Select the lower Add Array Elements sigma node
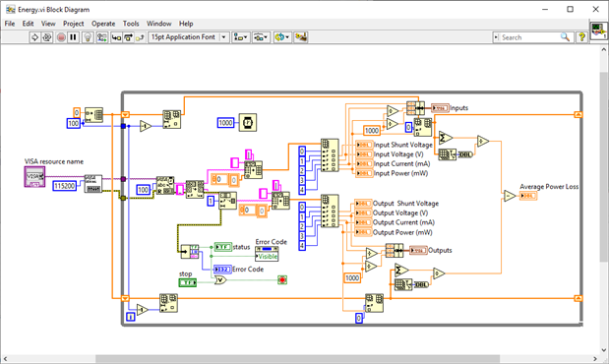 [x=401, y=270]
